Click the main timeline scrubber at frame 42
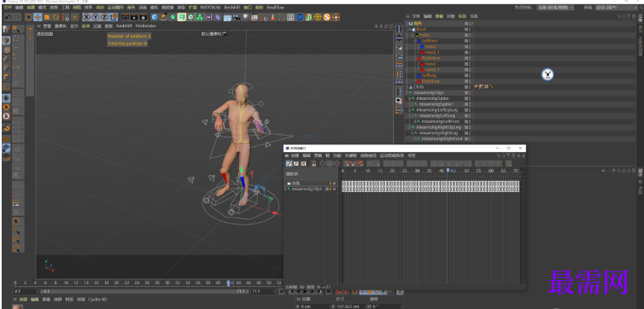644x309 pixels. (x=228, y=283)
